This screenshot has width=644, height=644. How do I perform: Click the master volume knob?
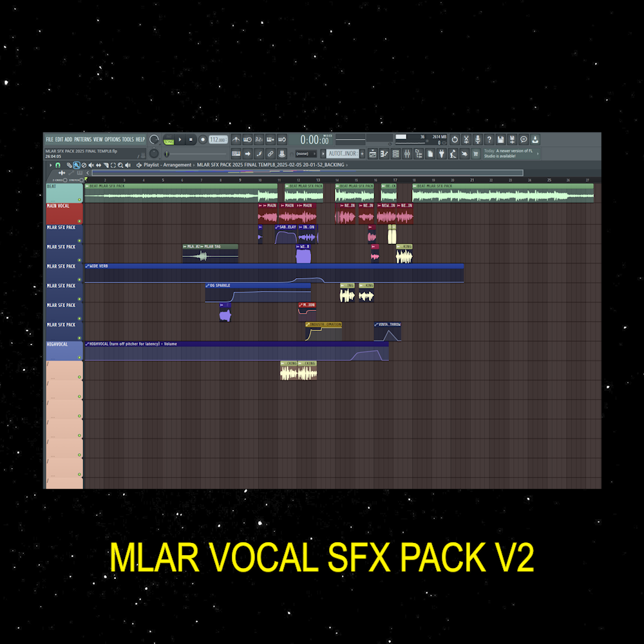[154, 140]
